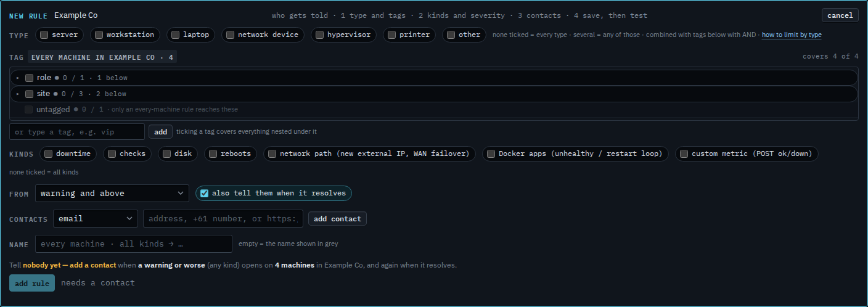The height and width of the screenshot is (307, 868).
Task: Tick the laptop type checkbox
Action: coord(176,35)
